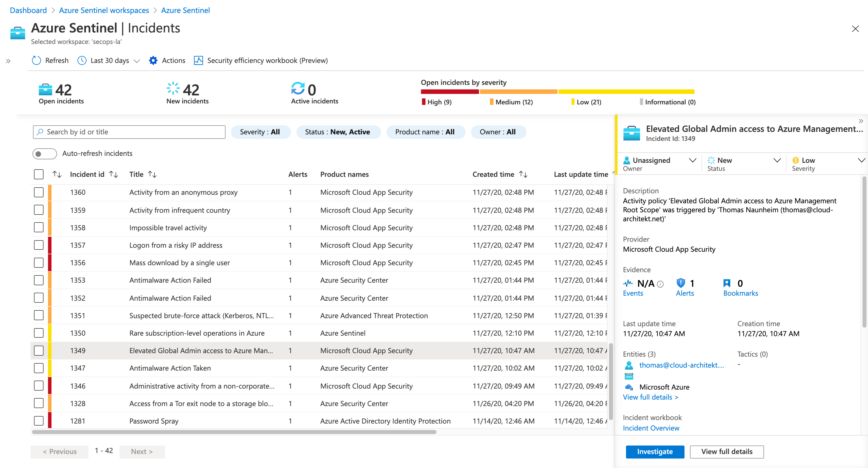
Task: Open the Severity : All filter
Action: [260, 132]
